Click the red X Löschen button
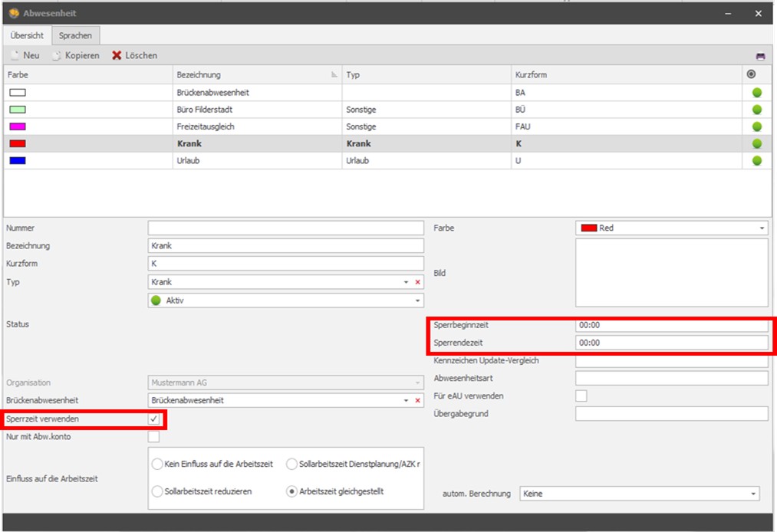777x532 pixels. click(135, 55)
